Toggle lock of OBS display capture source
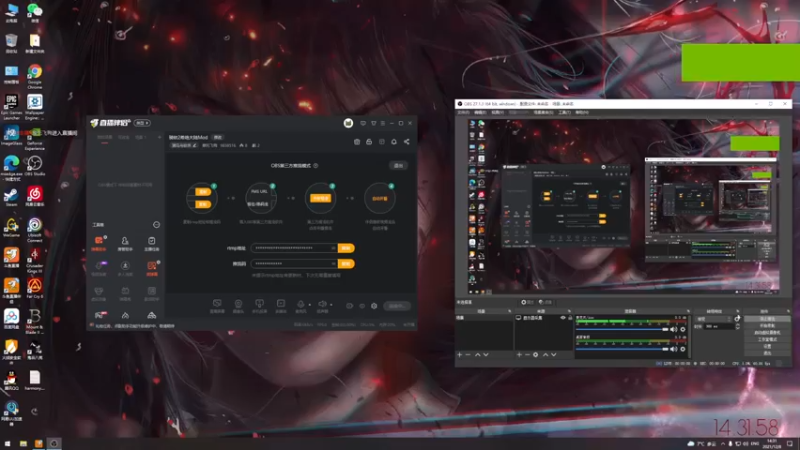Screen dimensions: 800x450 click(570, 318)
